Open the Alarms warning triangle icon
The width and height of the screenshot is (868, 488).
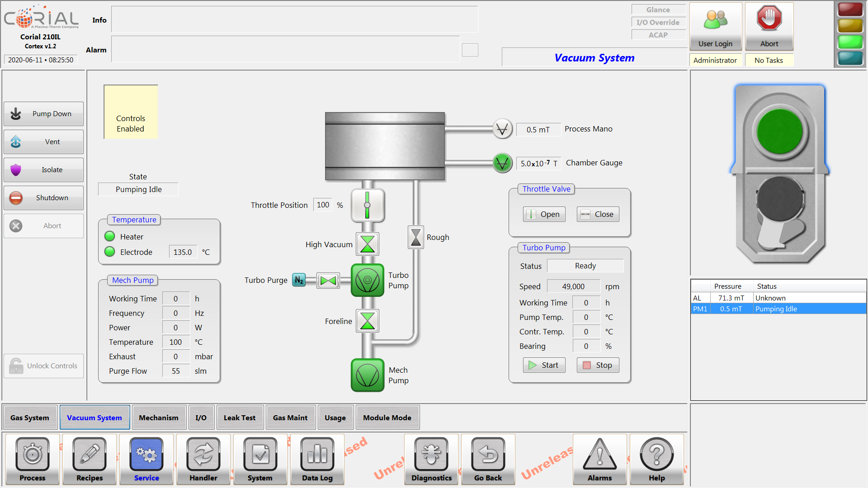tap(600, 459)
